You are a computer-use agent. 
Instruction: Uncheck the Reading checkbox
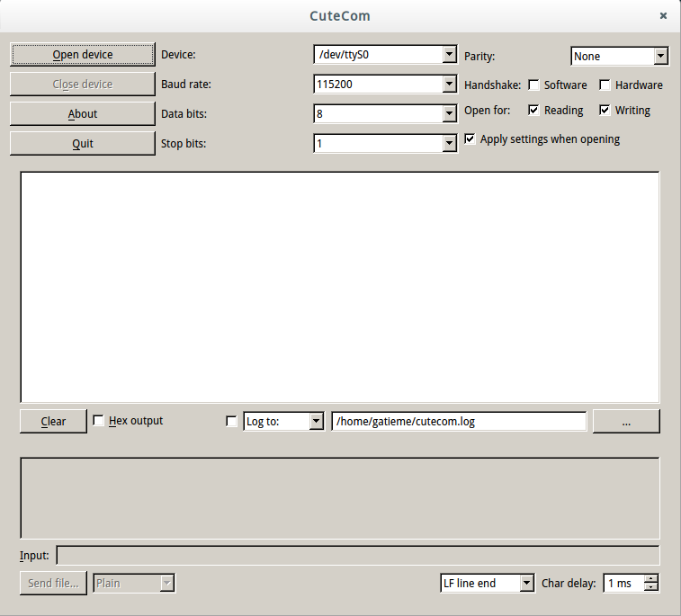[533, 110]
